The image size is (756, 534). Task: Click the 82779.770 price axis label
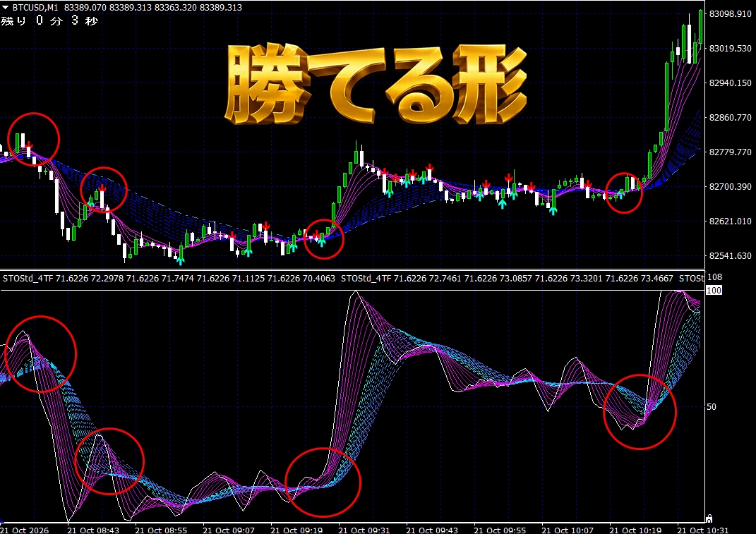730,152
